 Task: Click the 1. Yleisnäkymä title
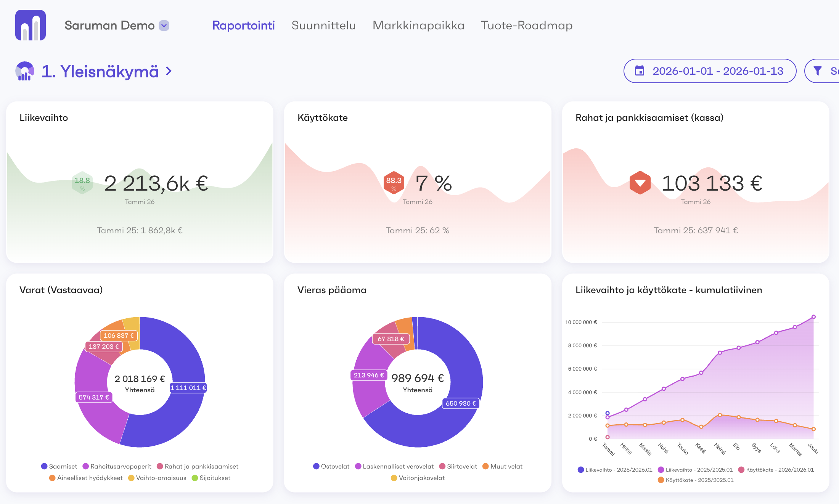tap(100, 71)
